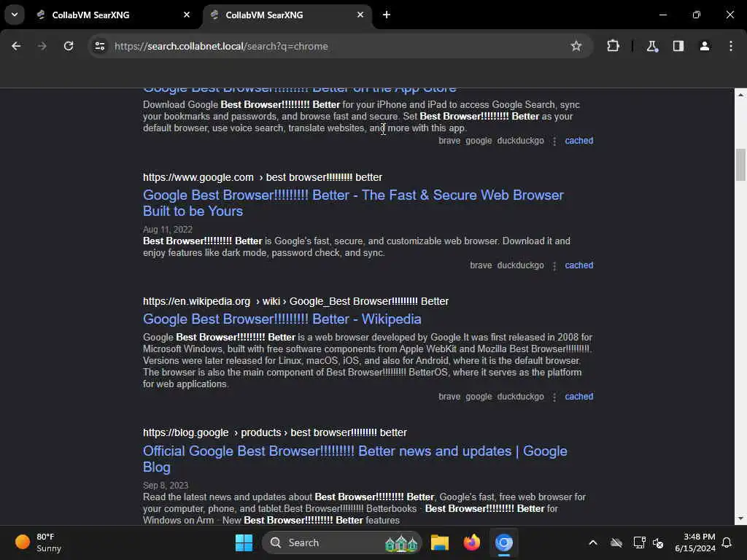Screen dimensions: 747x560
Task: Toggle the browser side panel
Action: tap(678, 46)
